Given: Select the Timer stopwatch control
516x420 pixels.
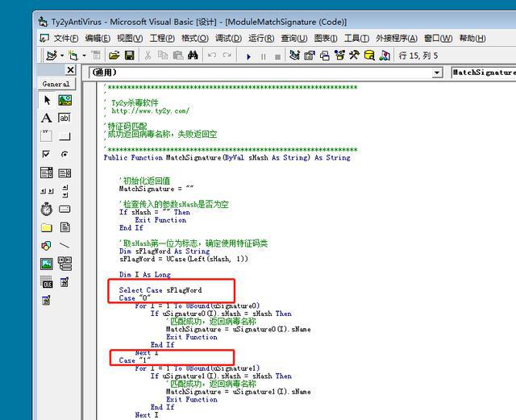Looking at the screenshot, I should [x=47, y=209].
